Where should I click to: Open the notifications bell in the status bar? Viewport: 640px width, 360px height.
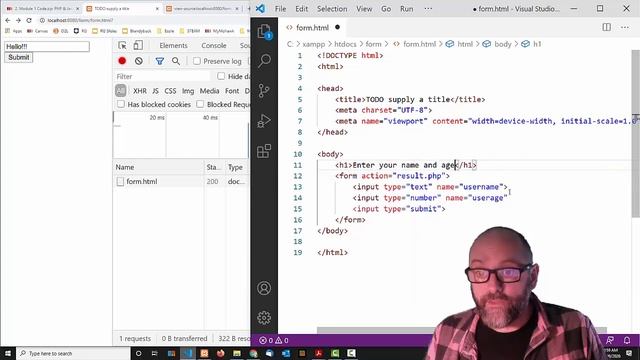click(627, 340)
